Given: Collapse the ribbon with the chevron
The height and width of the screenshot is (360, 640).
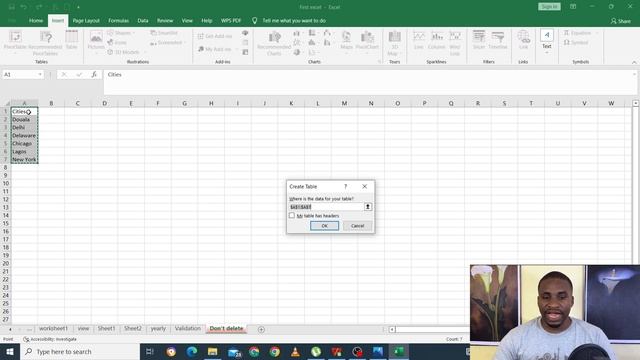Looking at the screenshot, I should 634,62.
